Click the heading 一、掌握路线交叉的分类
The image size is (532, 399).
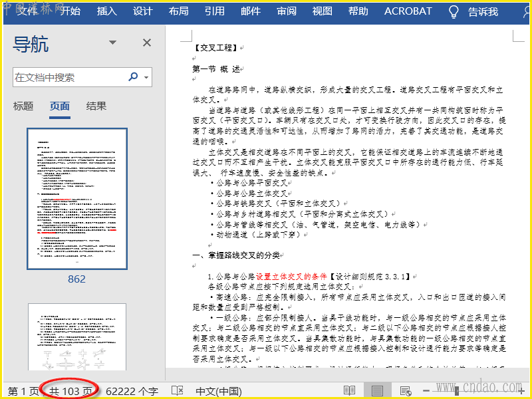(x=236, y=255)
